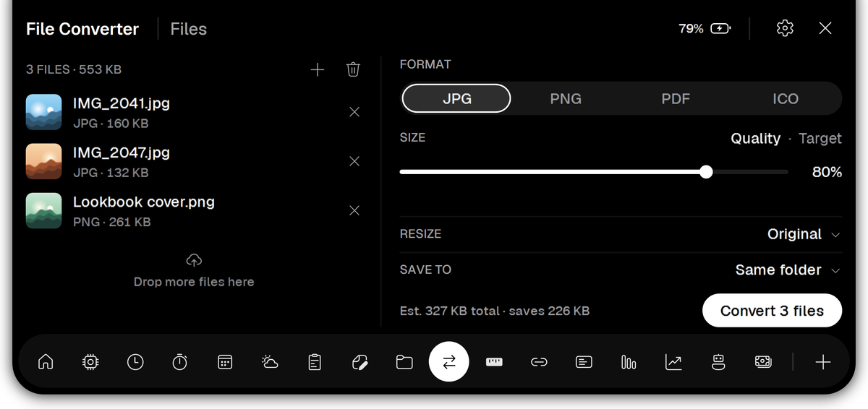
Task: Clear all files with trash icon
Action: [x=353, y=69]
